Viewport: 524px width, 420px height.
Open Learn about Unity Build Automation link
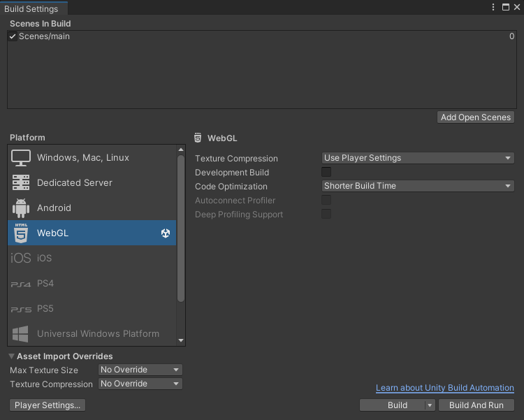click(445, 388)
